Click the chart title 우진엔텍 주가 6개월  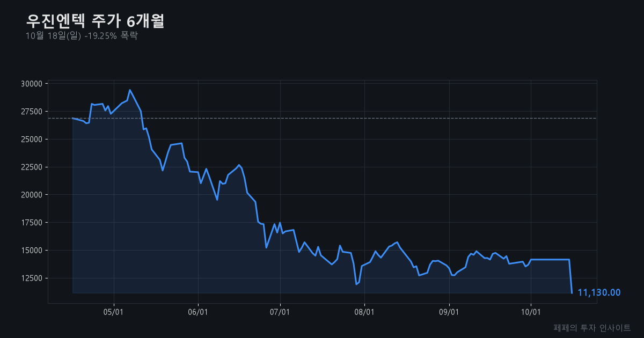96,21
